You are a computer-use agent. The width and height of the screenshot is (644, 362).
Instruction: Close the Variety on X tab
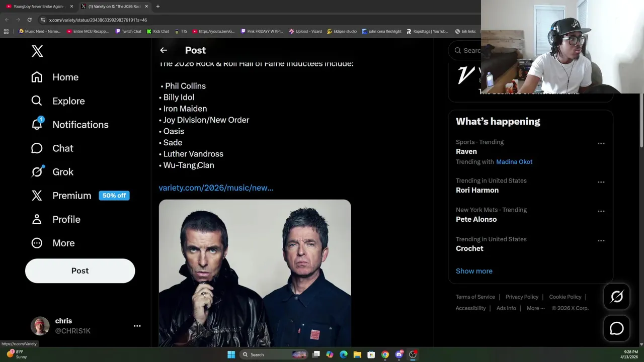[146, 7]
